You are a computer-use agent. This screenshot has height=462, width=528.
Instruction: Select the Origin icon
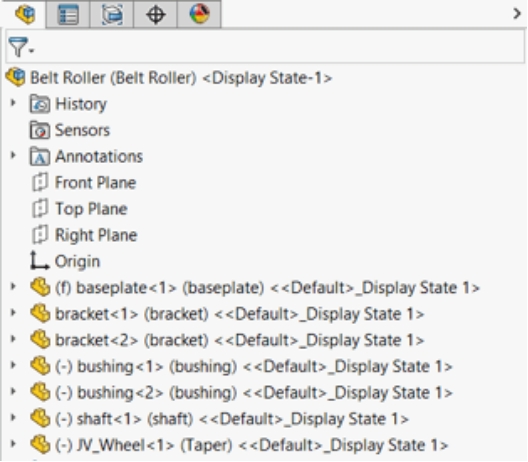39,261
